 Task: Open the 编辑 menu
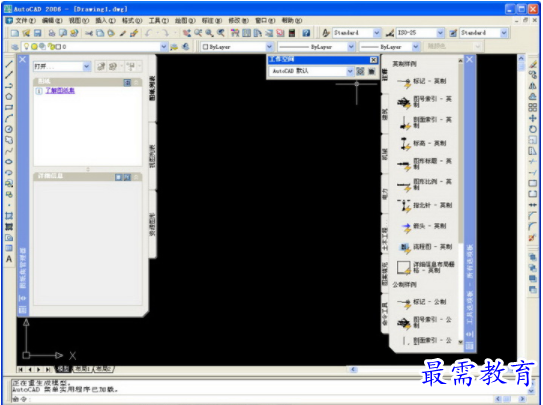click(x=52, y=20)
